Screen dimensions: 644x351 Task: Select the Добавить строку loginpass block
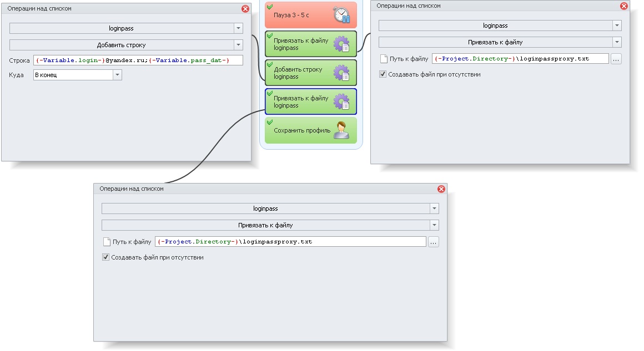(x=311, y=73)
